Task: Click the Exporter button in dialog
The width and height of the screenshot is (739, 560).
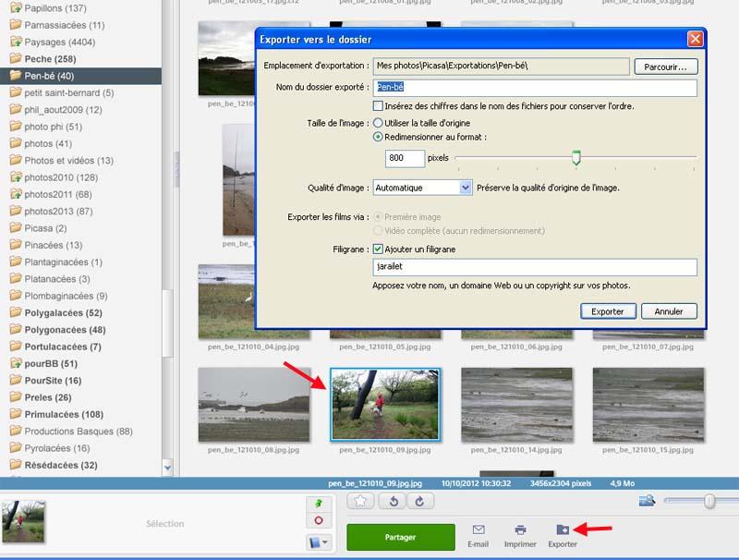Action: (608, 311)
